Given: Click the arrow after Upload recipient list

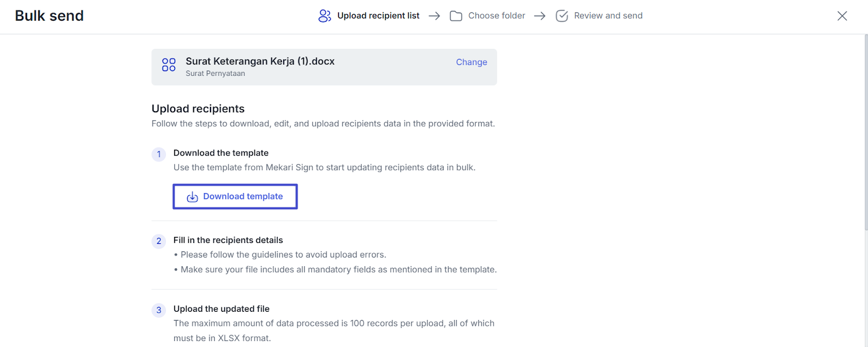Looking at the screenshot, I should pos(434,16).
